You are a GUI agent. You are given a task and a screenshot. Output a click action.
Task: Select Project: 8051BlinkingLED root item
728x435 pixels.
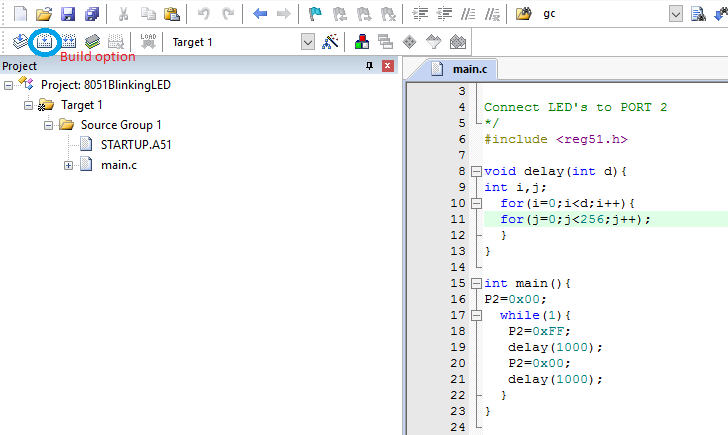tap(106, 85)
